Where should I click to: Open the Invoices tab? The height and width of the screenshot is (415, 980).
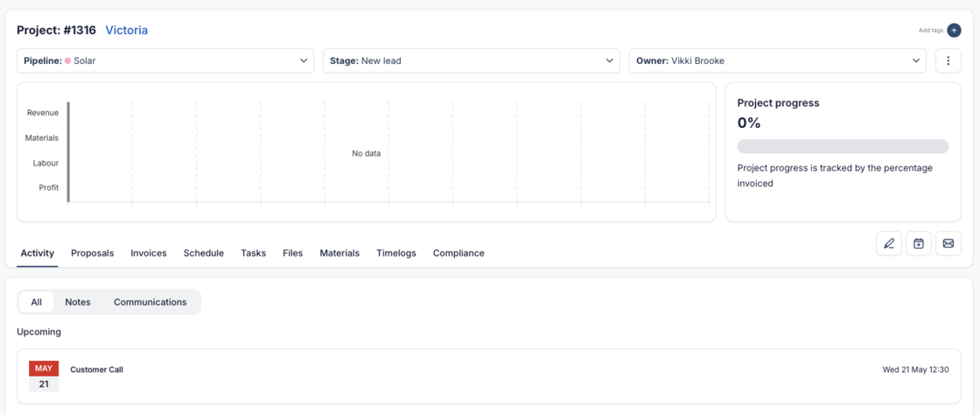click(149, 253)
